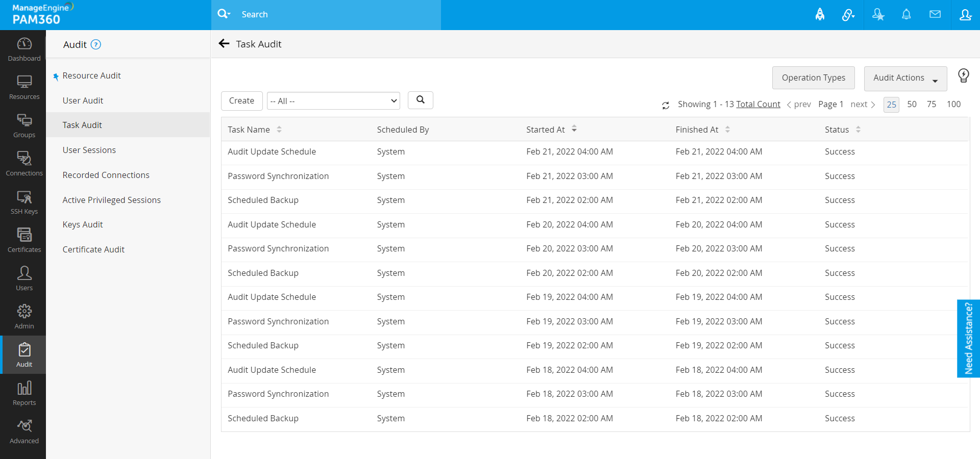Refresh the task audit list

[665, 105]
